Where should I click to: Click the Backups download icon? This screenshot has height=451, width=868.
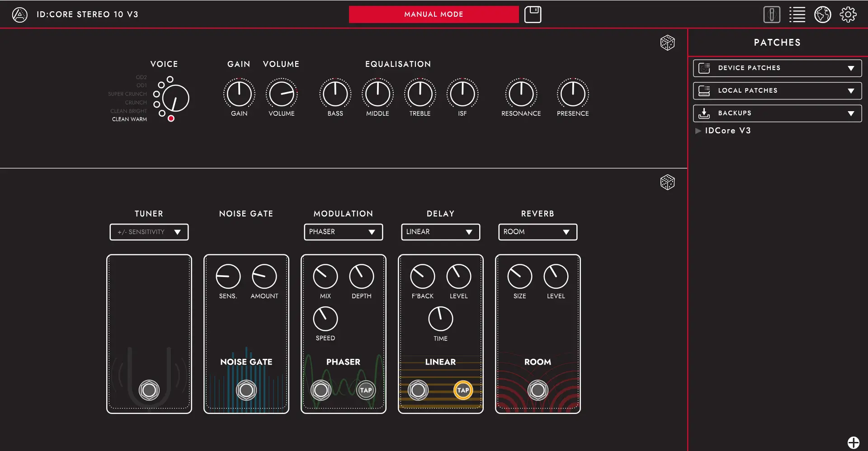click(x=704, y=113)
